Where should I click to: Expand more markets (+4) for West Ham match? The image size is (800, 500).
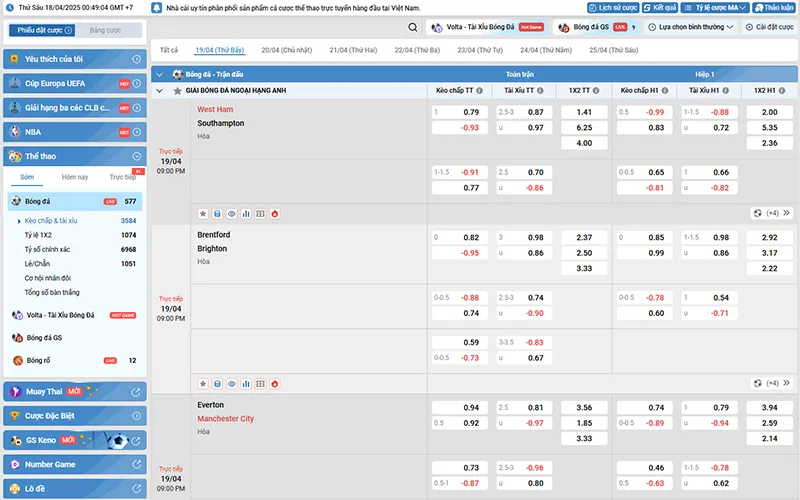coord(772,213)
